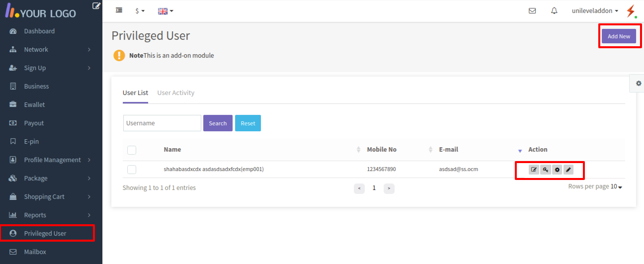
Task: Click the edit logo icon near YOUR LOGO
Action: 96,5
